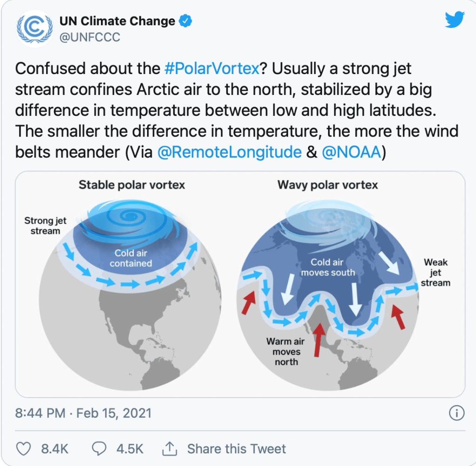Viewport: 476px width, 466px height.
Task: Click the Share this Tweet text
Action: (x=236, y=449)
